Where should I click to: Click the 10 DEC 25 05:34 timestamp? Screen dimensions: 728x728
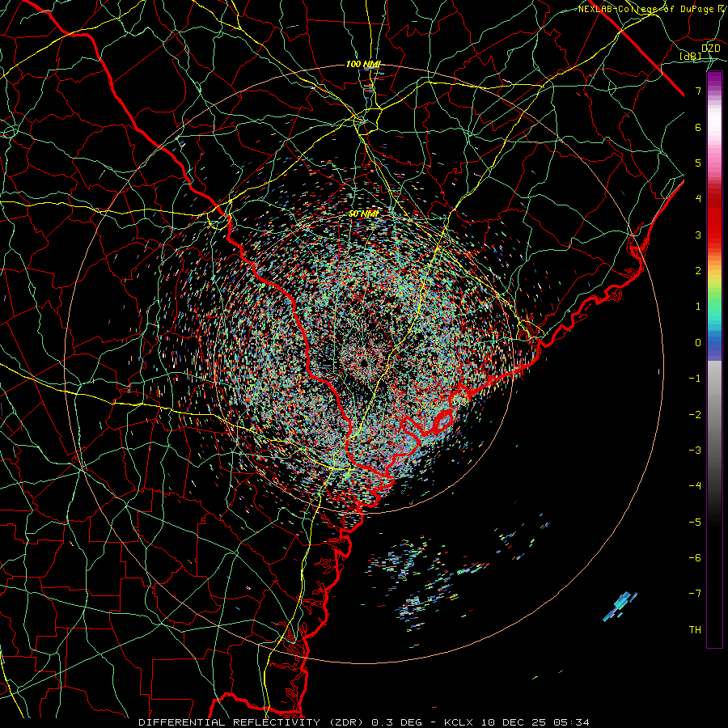point(534,722)
